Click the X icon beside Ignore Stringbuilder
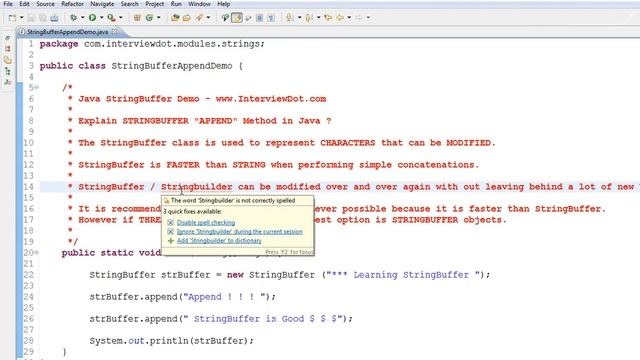The image size is (640, 360). click(171, 231)
